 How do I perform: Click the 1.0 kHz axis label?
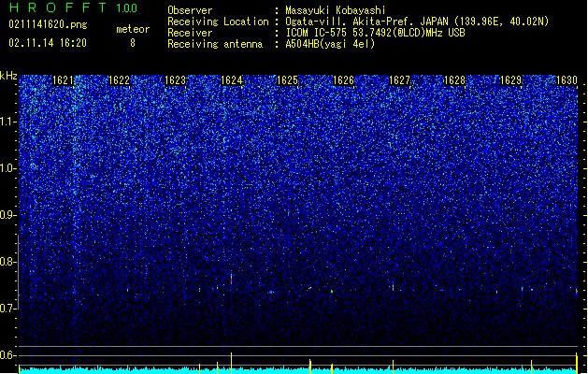pyautogui.click(x=8, y=168)
